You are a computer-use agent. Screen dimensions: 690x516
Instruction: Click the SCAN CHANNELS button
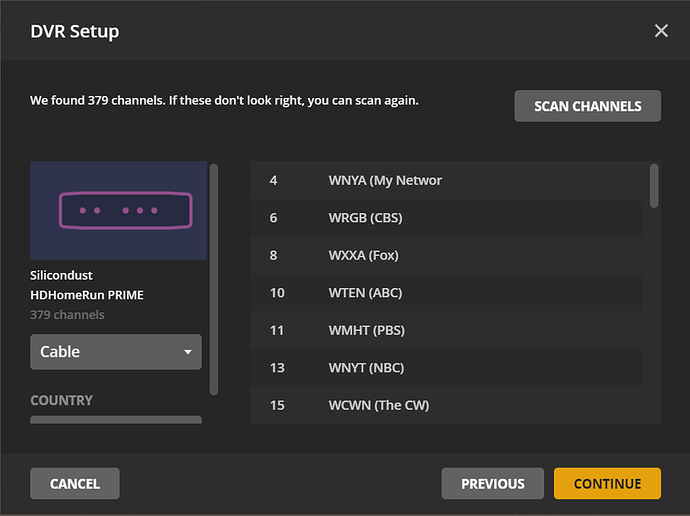click(587, 106)
